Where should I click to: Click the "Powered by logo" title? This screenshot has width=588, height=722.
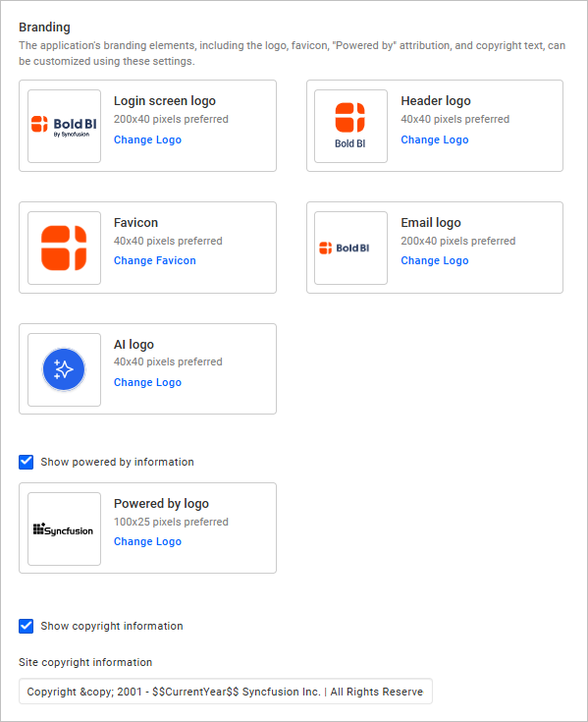(162, 504)
